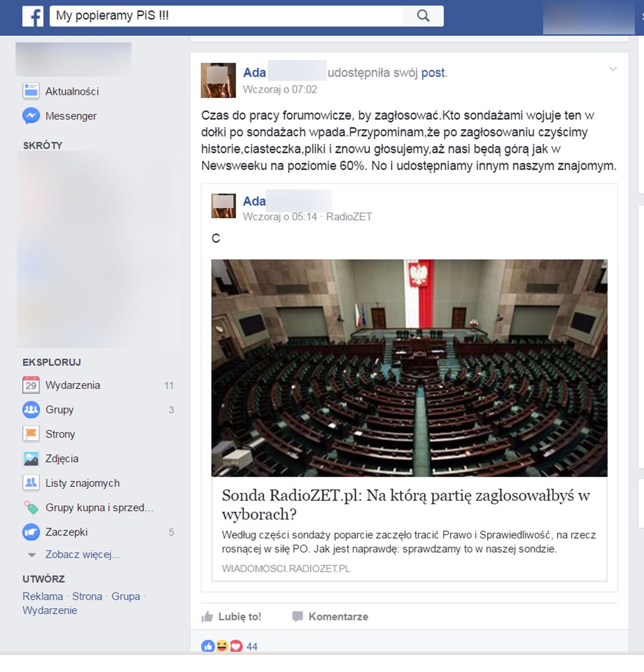Open the Reklama creation link
Image resolution: width=644 pixels, height=672 pixels.
(x=42, y=596)
